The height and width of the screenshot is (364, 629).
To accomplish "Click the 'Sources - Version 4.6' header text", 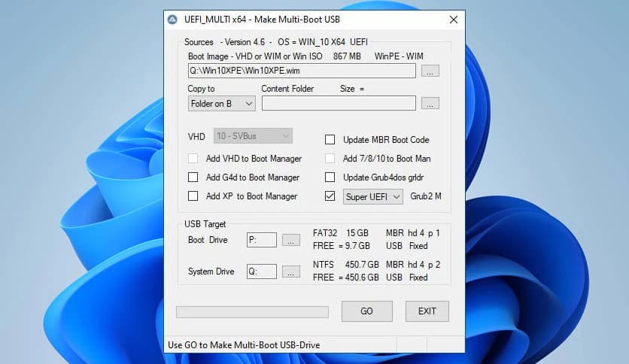I will 225,42.
